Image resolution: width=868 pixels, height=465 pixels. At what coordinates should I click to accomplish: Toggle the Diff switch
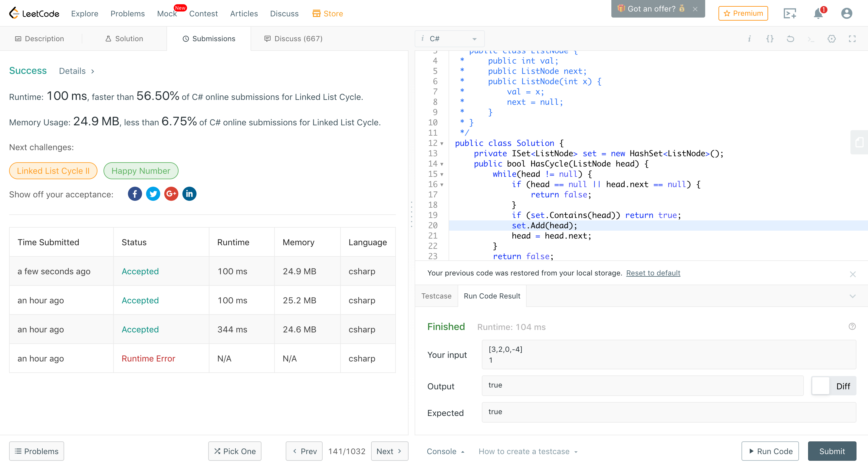[833, 386]
